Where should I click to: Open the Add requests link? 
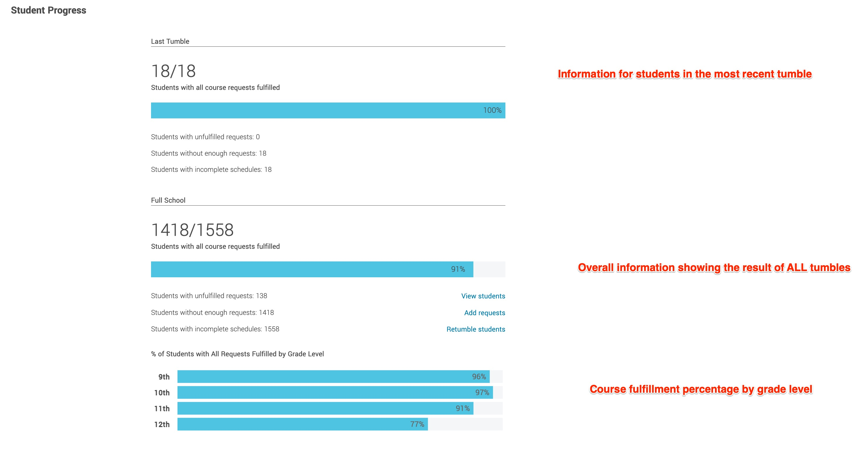pyautogui.click(x=485, y=313)
